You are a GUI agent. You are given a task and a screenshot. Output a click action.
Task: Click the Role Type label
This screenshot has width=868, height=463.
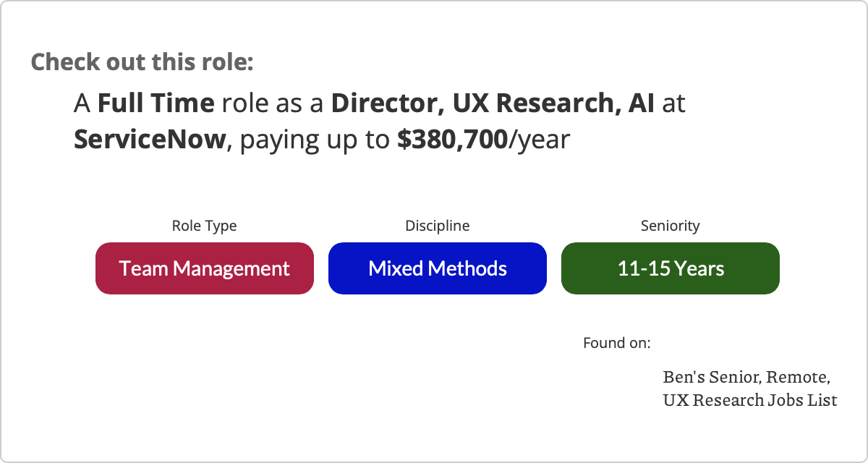(x=204, y=226)
